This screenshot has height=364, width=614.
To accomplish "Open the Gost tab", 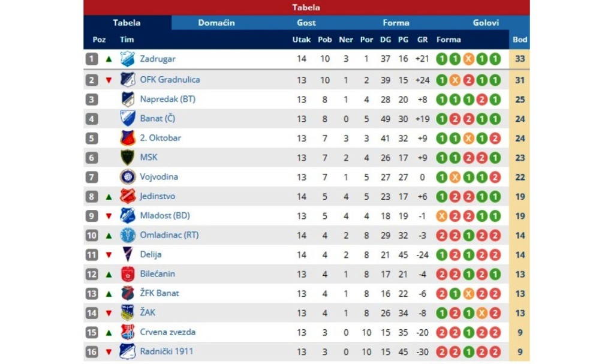I will 306,23.
